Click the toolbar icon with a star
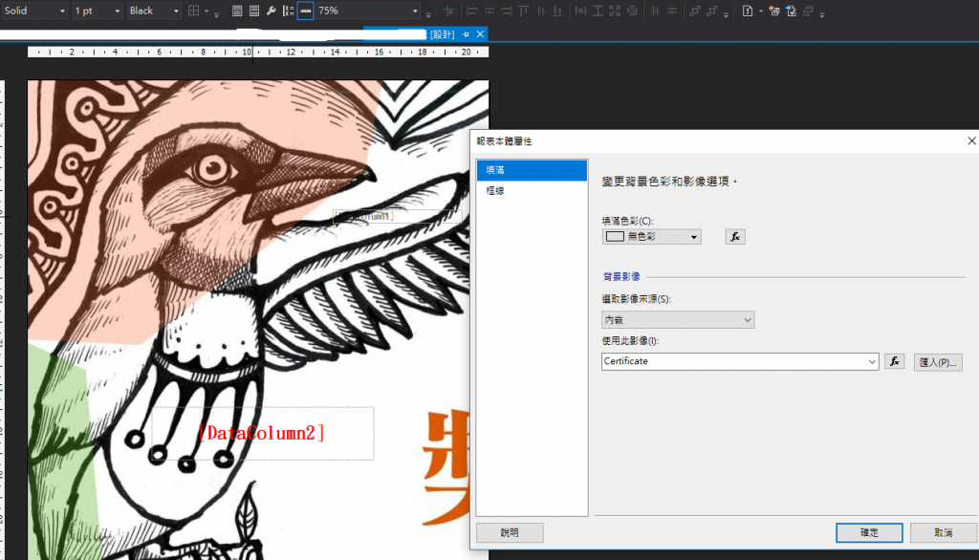The height and width of the screenshot is (560, 979). coord(774,11)
